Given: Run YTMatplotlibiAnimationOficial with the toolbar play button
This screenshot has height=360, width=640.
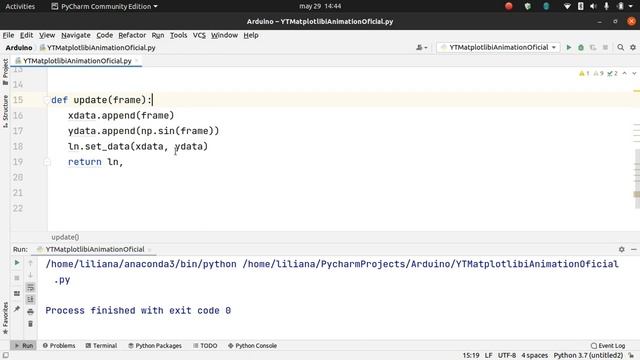Looking at the screenshot, I should [x=569, y=47].
